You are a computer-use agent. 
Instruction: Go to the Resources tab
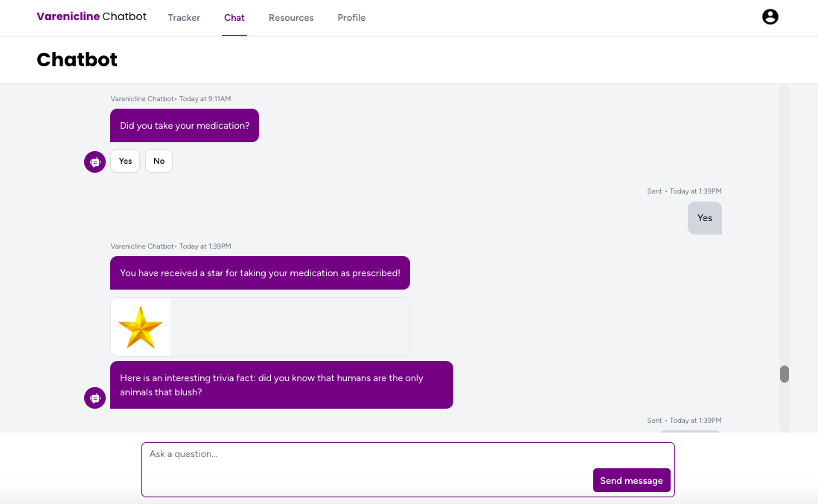tap(291, 18)
